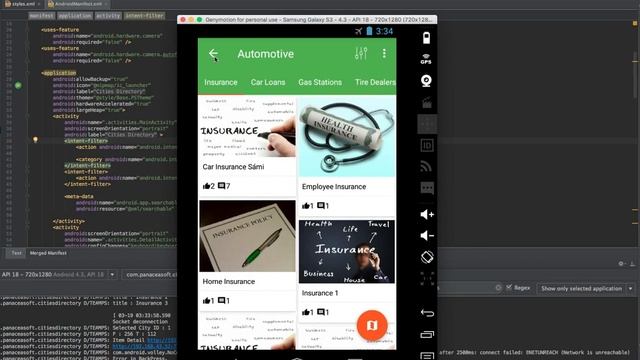The width and height of the screenshot is (640, 360).
Task: Click the airplane mode status icon
Action: coord(358,31)
